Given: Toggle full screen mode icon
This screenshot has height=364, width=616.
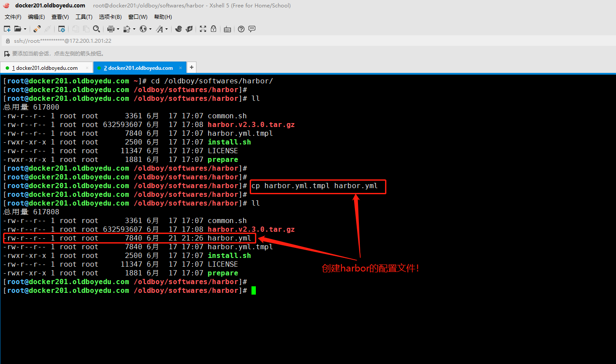Looking at the screenshot, I should (x=203, y=29).
